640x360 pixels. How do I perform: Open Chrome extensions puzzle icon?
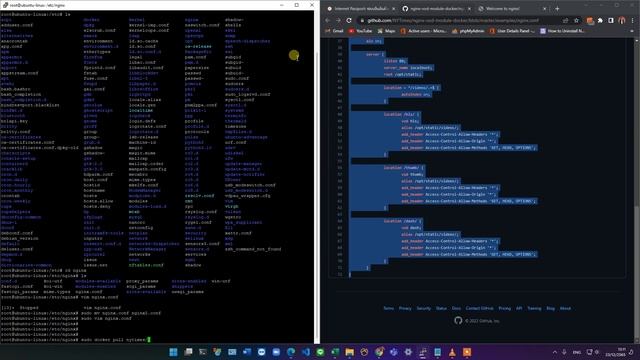tap(600, 20)
